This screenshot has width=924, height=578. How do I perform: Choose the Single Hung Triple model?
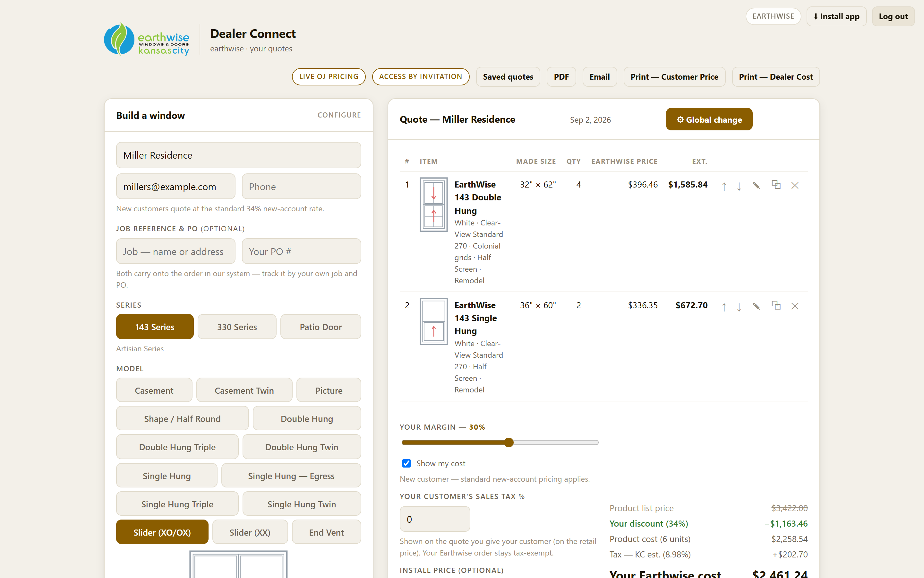[177, 504]
